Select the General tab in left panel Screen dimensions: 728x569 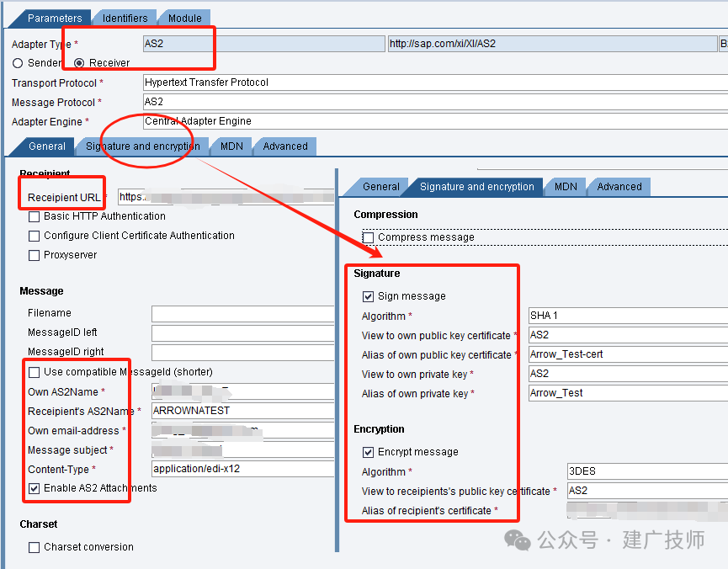(x=47, y=146)
